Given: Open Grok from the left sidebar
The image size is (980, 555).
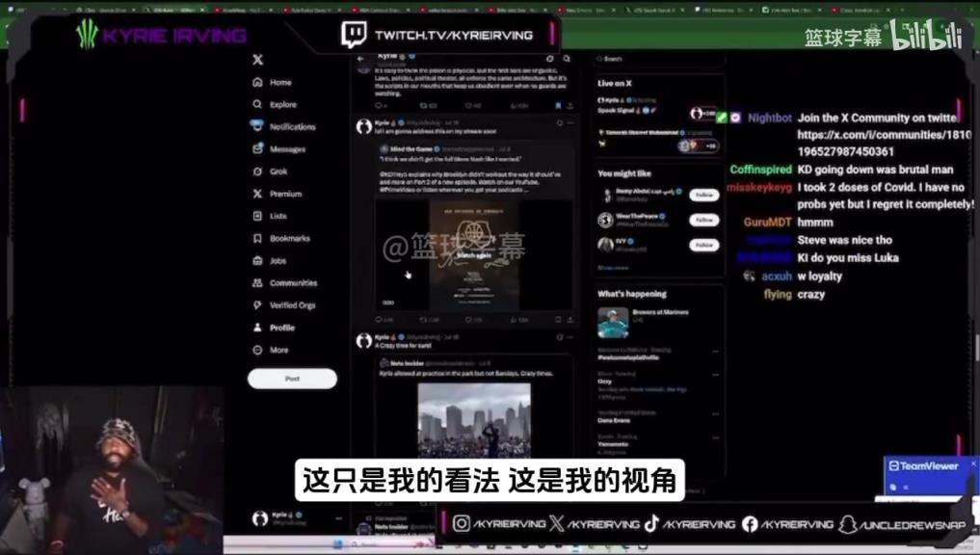Looking at the screenshot, I should [257, 172].
